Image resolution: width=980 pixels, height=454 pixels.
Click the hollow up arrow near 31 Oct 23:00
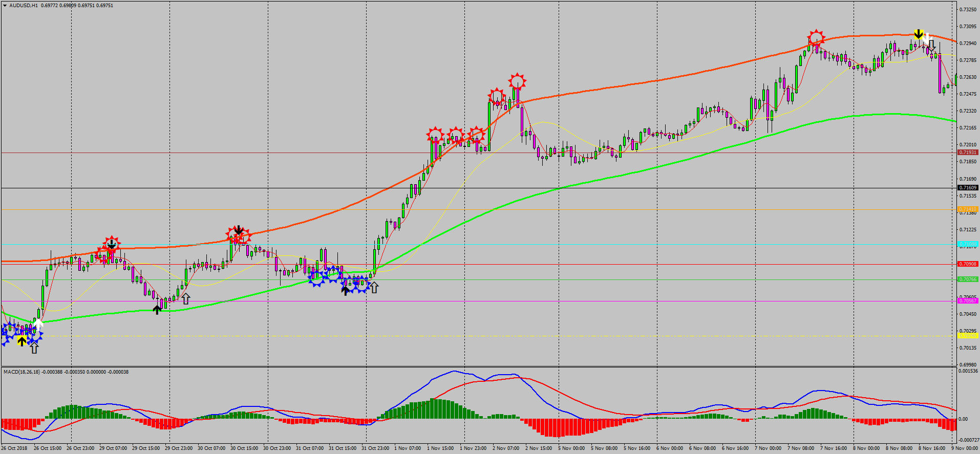point(374,287)
